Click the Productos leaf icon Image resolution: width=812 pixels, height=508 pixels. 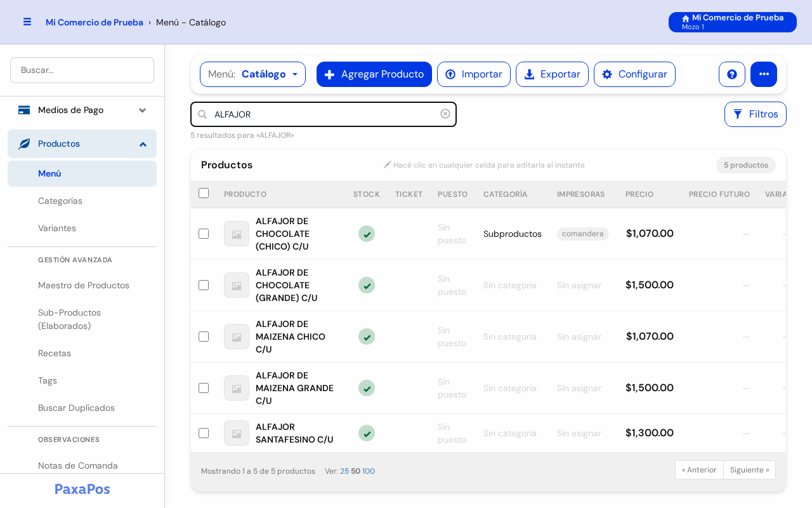[x=24, y=144]
